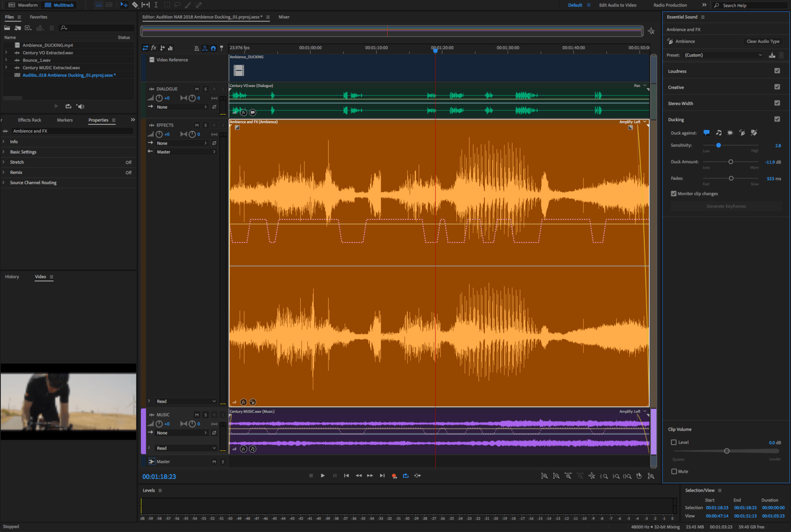Enable the Clip Volume Level checkbox
The width and height of the screenshot is (791, 532).
pyautogui.click(x=674, y=442)
